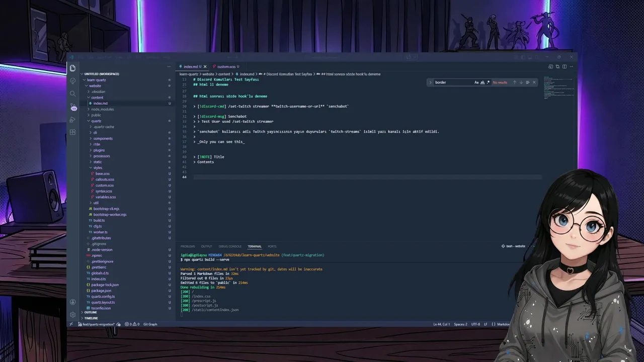Screen dimensions: 644x362
Task: Open editor more actions ellipsis menu
Action: (571, 66)
